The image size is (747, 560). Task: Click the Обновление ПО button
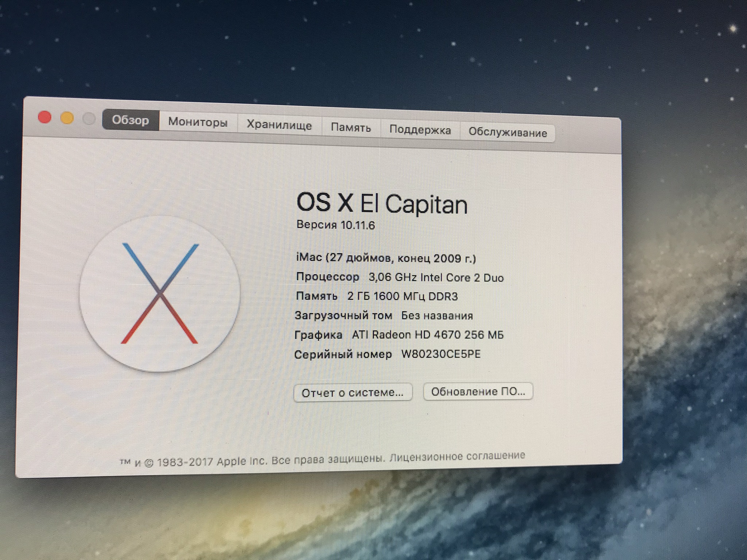click(478, 392)
